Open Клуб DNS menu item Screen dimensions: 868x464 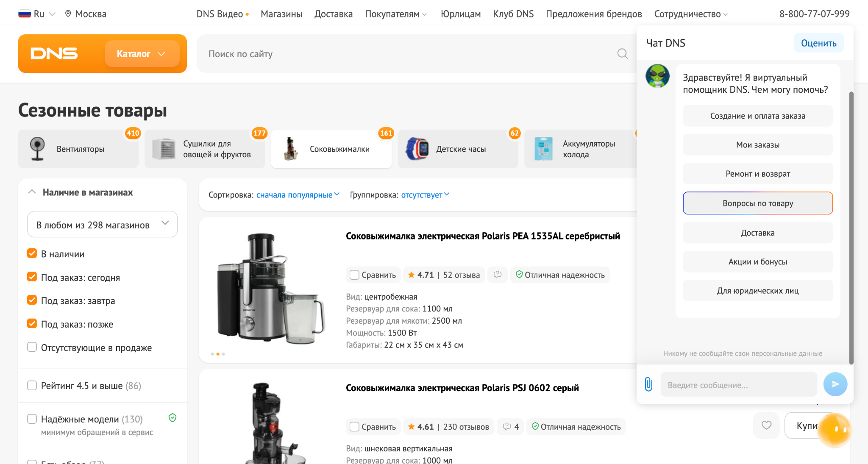[513, 14]
